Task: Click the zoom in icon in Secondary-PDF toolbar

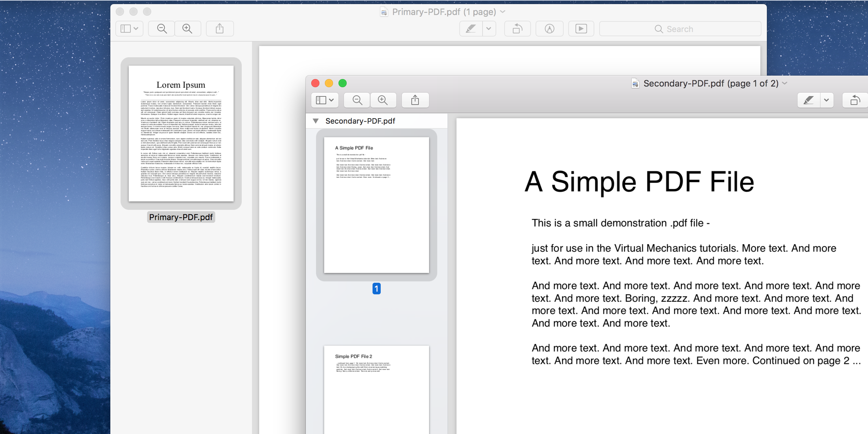Action: pyautogui.click(x=382, y=99)
